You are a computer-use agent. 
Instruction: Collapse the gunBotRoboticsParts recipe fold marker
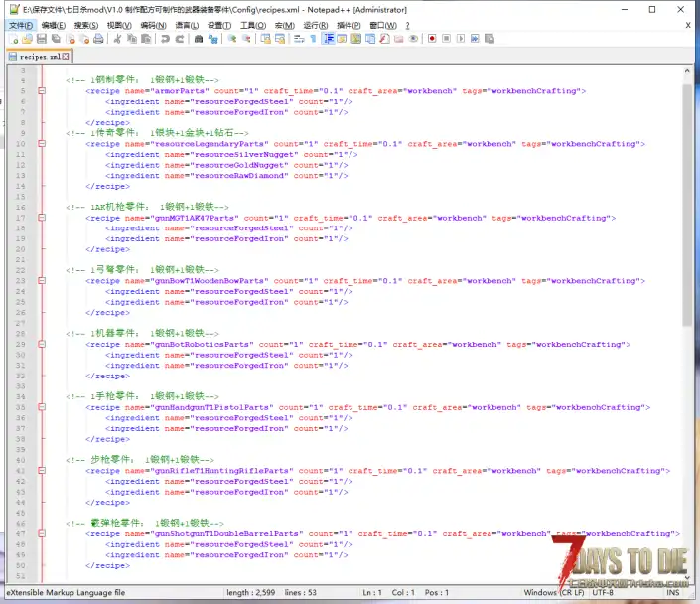[x=42, y=344]
